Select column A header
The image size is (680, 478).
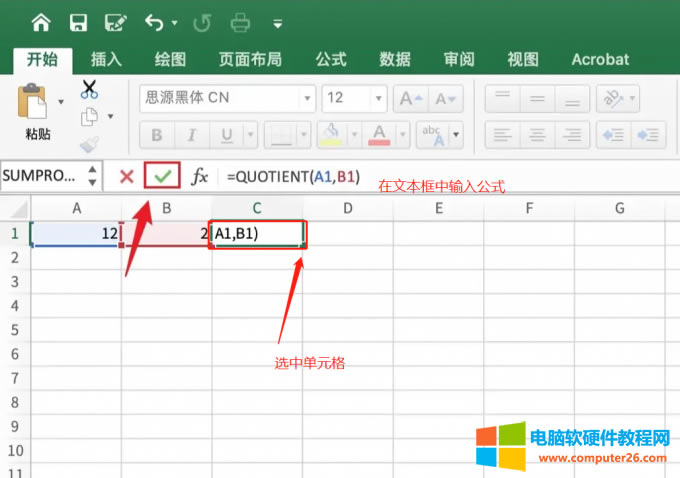[x=76, y=209]
